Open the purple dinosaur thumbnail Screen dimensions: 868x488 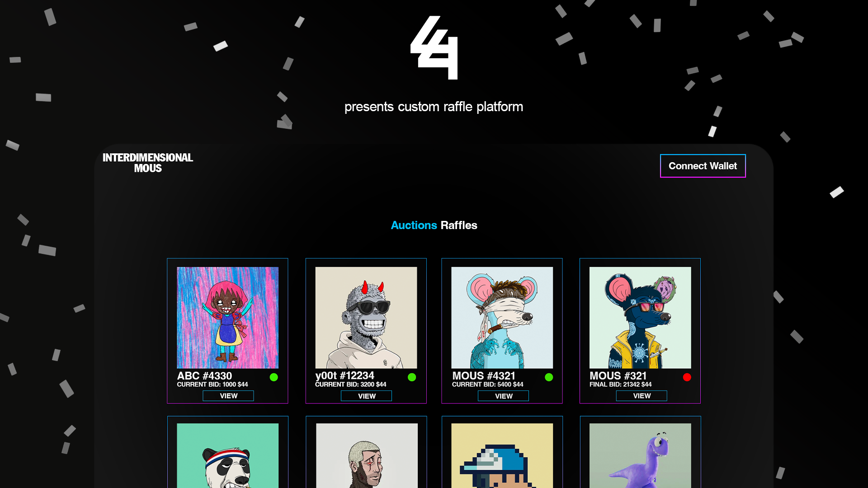640,455
